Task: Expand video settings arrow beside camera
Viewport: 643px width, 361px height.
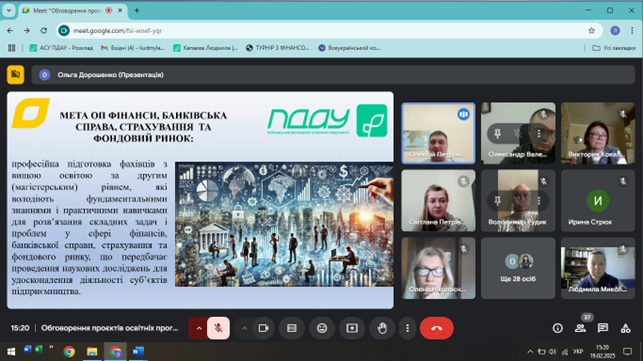Action: click(x=244, y=328)
